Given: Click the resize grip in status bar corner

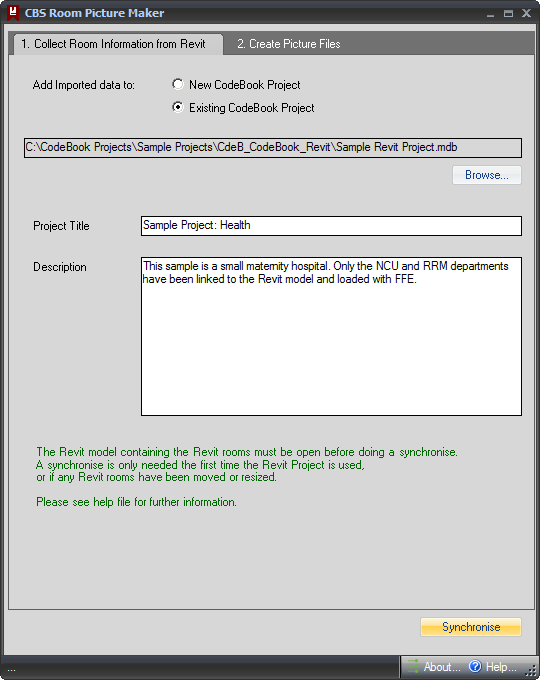Looking at the screenshot, I should pos(531,671).
